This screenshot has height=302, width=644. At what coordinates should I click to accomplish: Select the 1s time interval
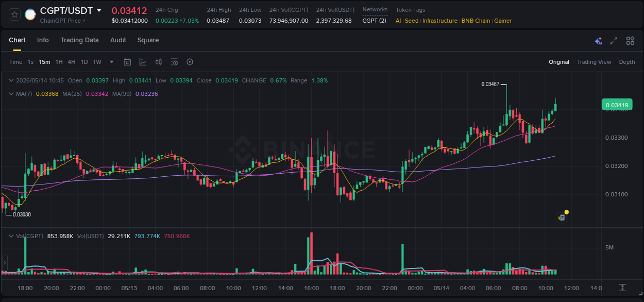tap(30, 62)
